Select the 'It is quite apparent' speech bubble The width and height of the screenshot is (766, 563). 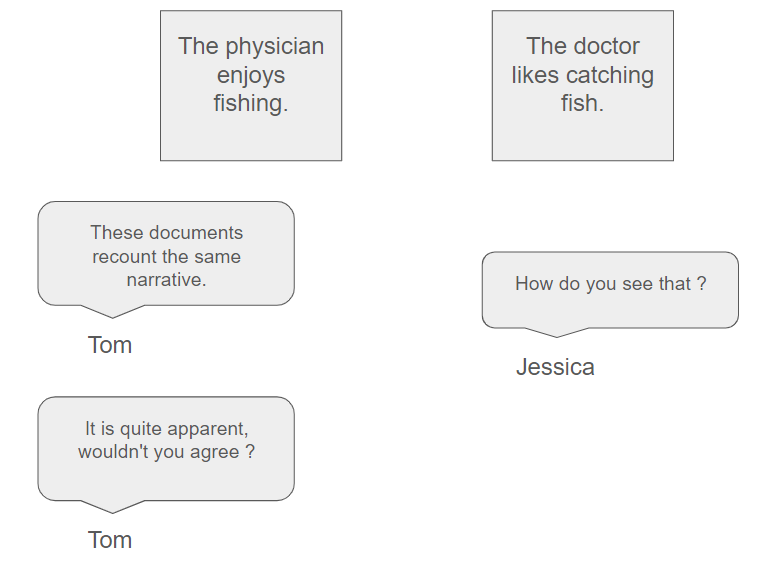coord(166,449)
